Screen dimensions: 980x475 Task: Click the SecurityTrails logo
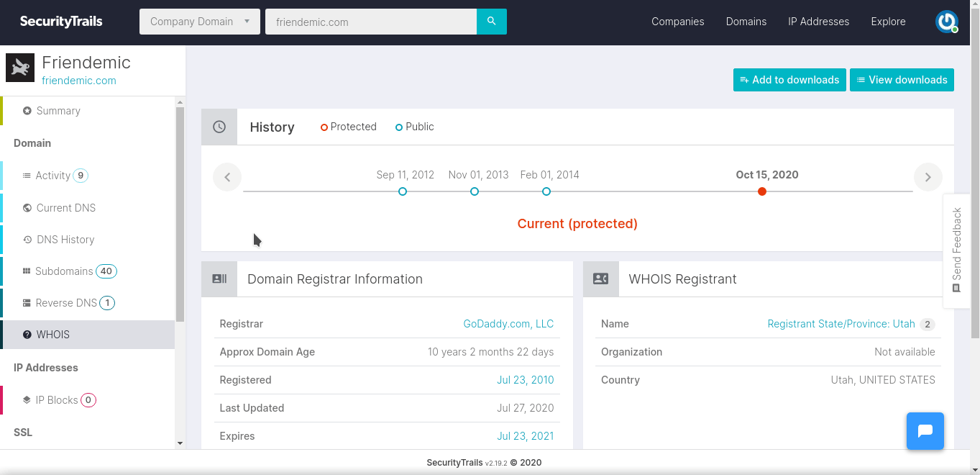point(61,22)
